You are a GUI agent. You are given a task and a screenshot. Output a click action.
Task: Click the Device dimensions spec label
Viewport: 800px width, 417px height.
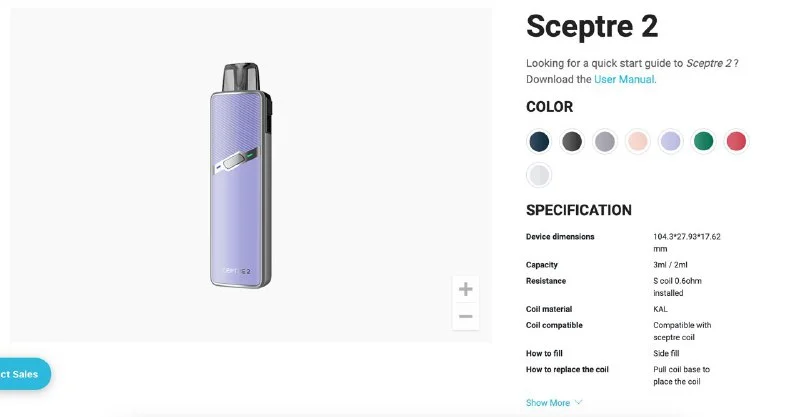(560, 237)
